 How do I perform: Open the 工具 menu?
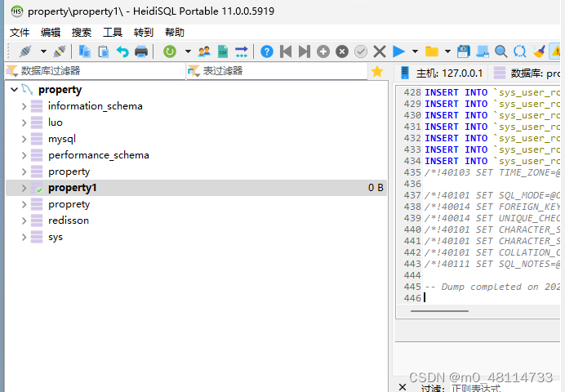click(x=113, y=33)
